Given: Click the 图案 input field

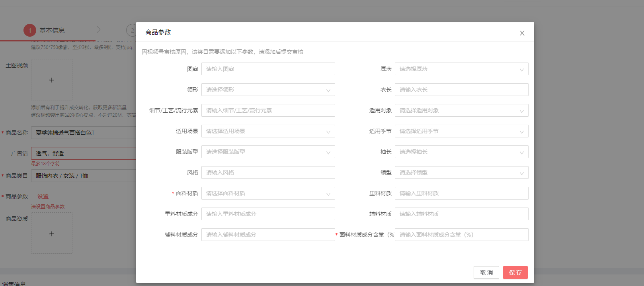Looking at the screenshot, I should click(x=268, y=69).
